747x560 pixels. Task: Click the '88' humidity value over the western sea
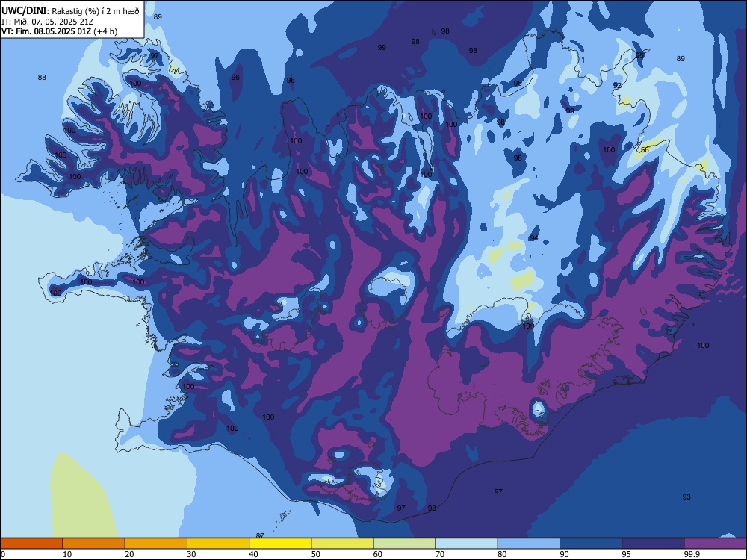click(x=42, y=77)
